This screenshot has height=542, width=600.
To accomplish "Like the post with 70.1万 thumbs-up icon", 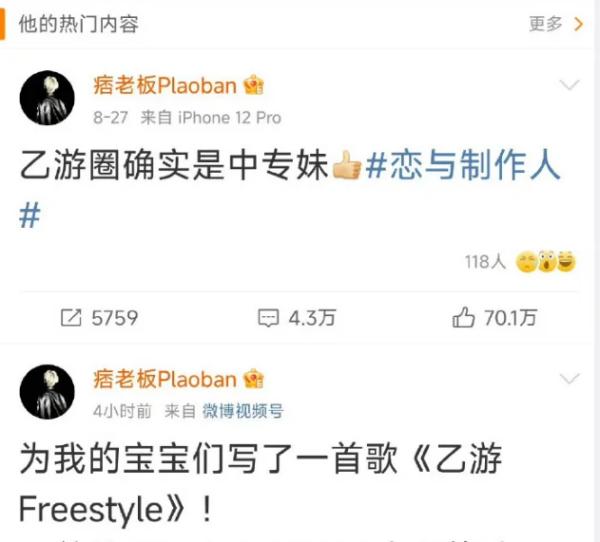I will coord(463,317).
